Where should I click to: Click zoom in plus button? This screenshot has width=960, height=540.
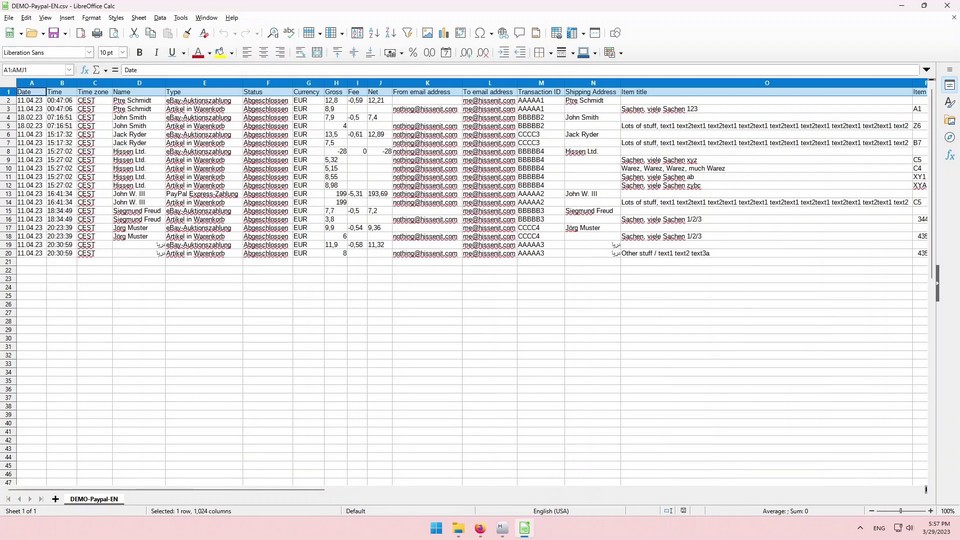pos(931,511)
